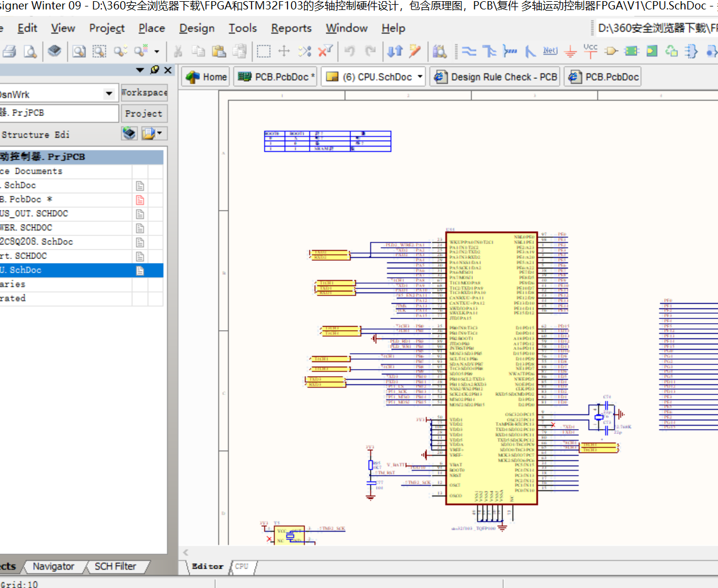Open the Devices view icon
718x588 pixels.
click(55, 51)
